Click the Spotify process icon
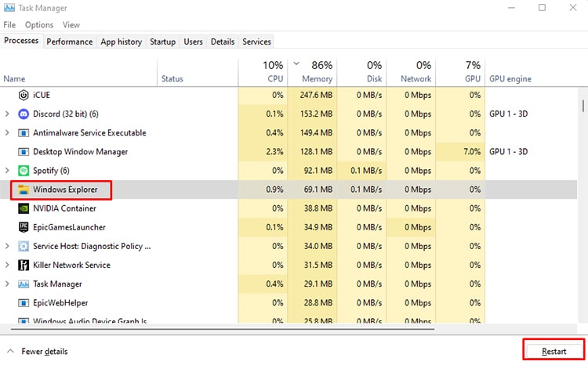Screen dimensions: 588x365 24,171
